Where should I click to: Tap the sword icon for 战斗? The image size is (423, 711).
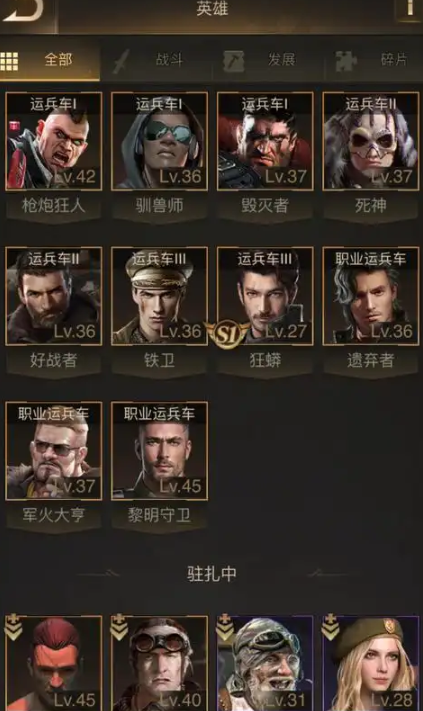121,62
